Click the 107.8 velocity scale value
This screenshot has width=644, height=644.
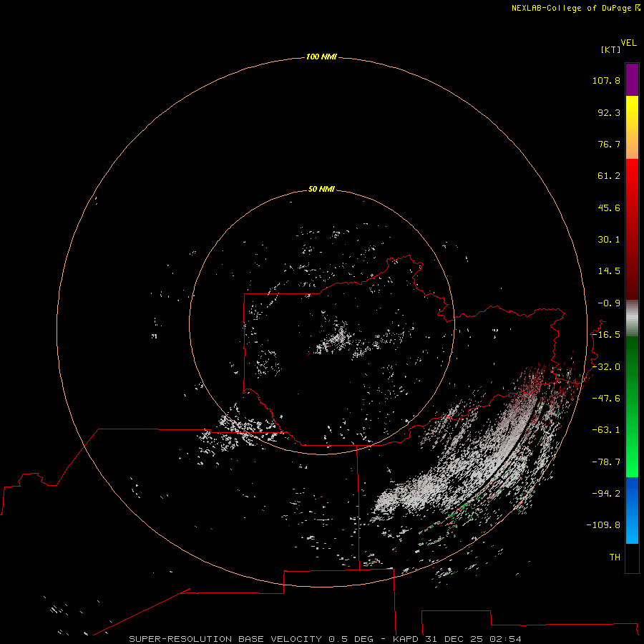tap(606, 80)
